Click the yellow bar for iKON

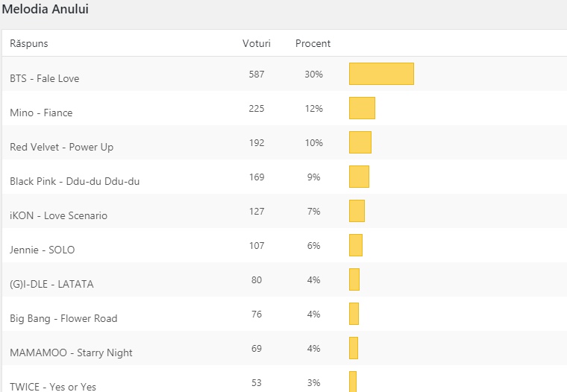[x=357, y=212]
